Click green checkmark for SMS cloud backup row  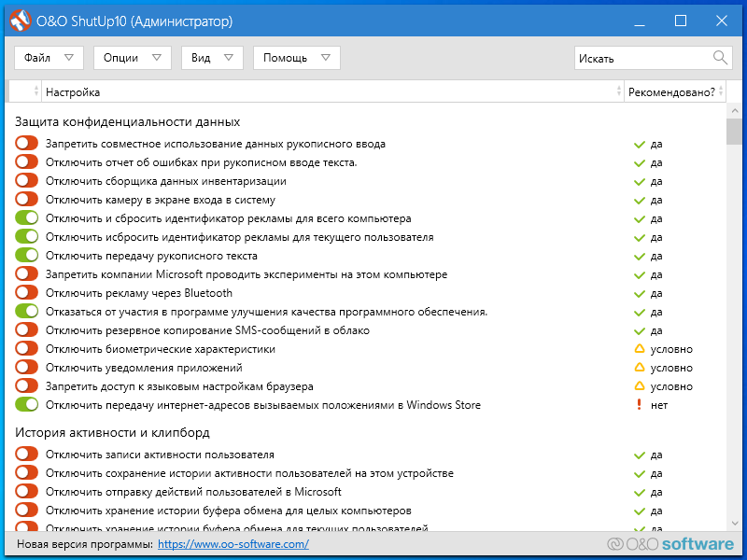[640, 331]
